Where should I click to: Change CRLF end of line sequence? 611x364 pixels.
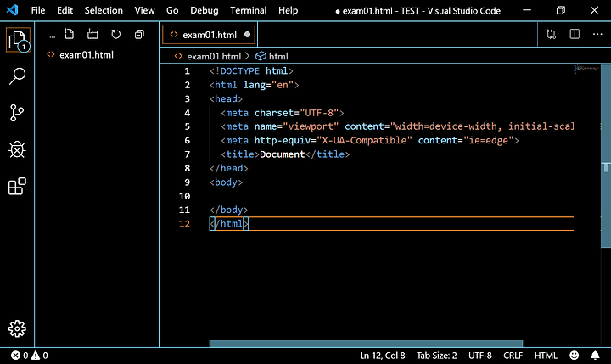pyautogui.click(x=513, y=356)
